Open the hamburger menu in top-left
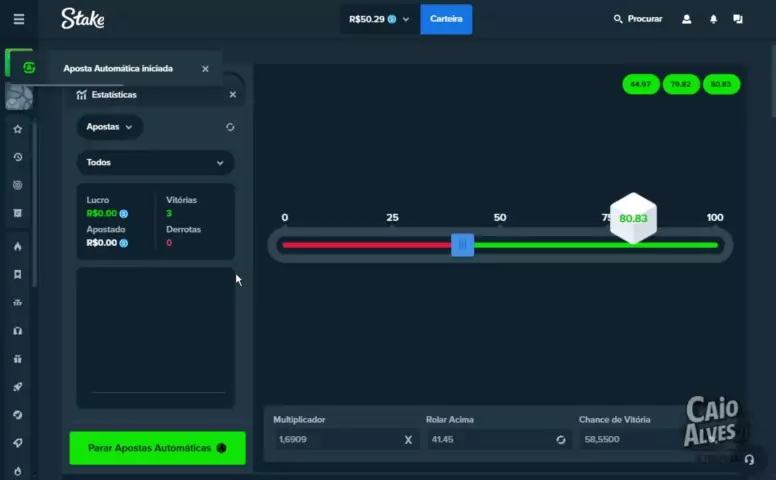The image size is (776, 480). (x=18, y=19)
